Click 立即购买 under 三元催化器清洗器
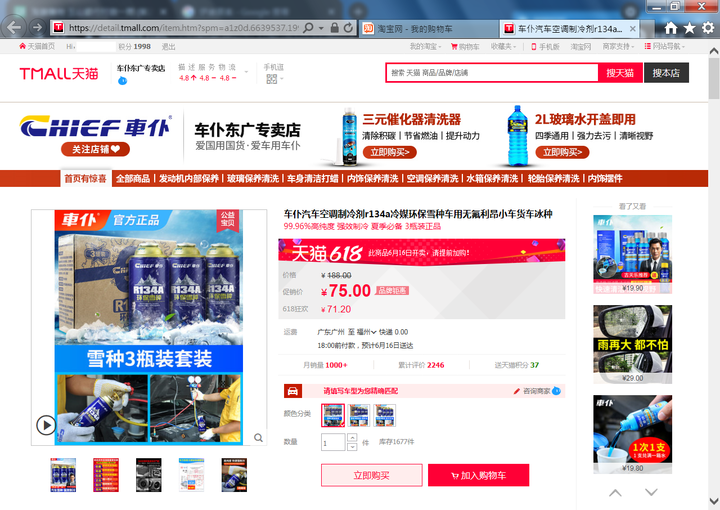This screenshot has height=510, width=720. coord(390,152)
